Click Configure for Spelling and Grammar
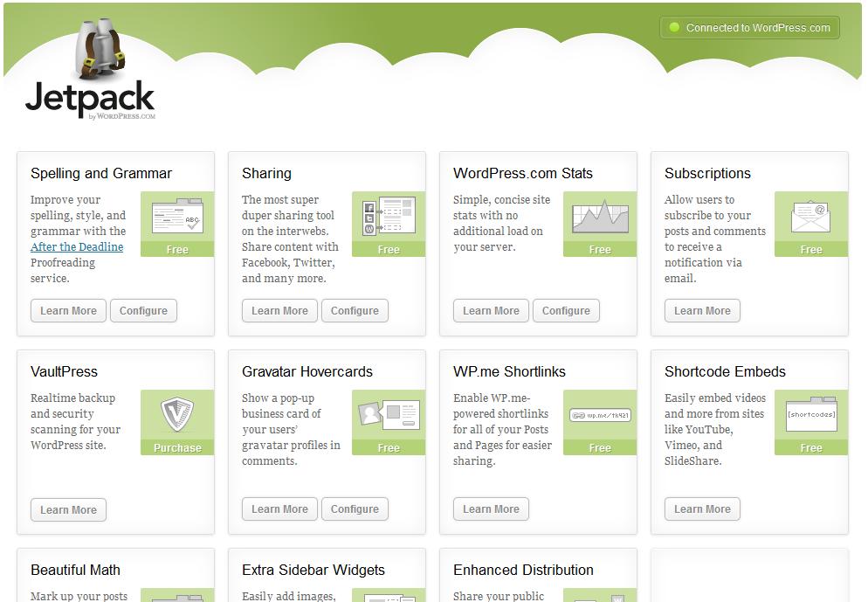The image size is (868, 602). click(x=143, y=311)
